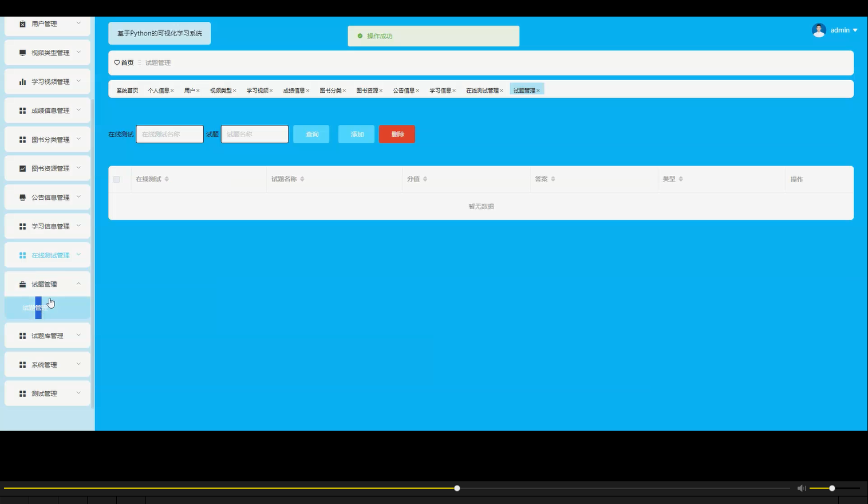Image resolution: width=868 pixels, height=504 pixels.
Task: Switch to the 系统首页 tab
Action: (126, 90)
